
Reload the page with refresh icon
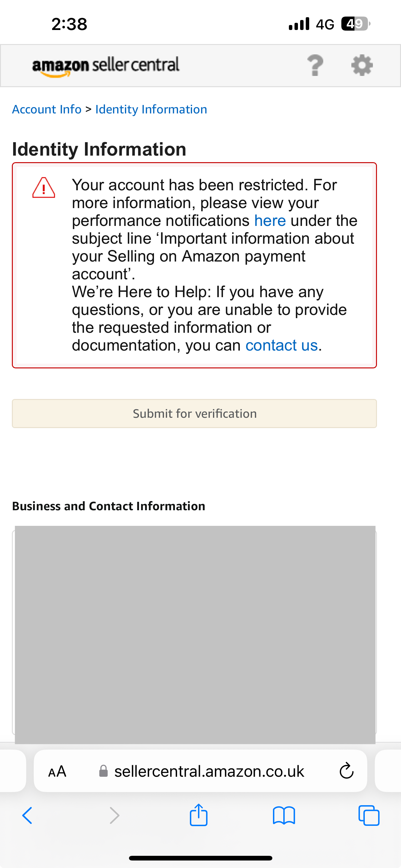pos(346,771)
